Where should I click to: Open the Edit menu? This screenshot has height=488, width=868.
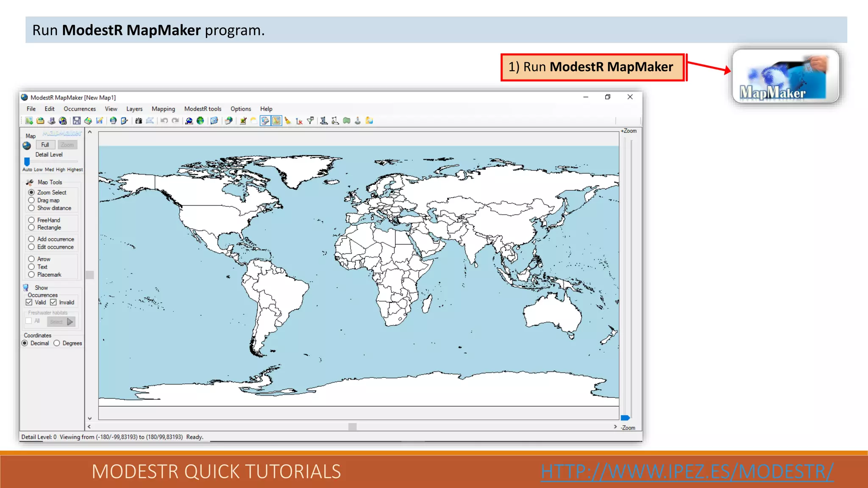pyautogui.click(x=50, y=109)
